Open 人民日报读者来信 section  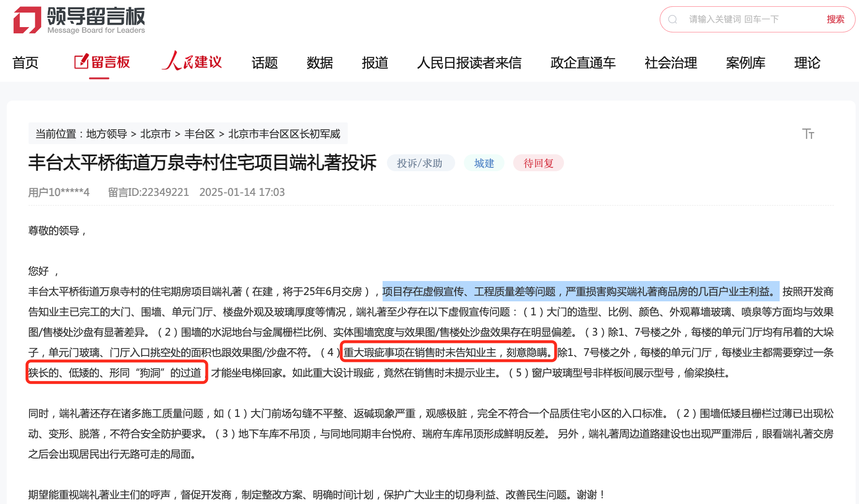click(x=469, y=63)
